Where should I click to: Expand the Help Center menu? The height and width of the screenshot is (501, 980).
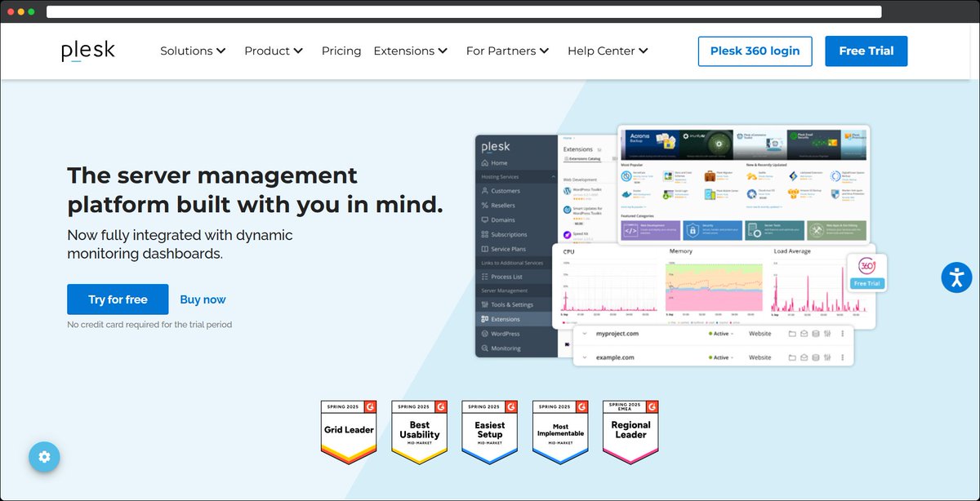click(x=608, y=51)
